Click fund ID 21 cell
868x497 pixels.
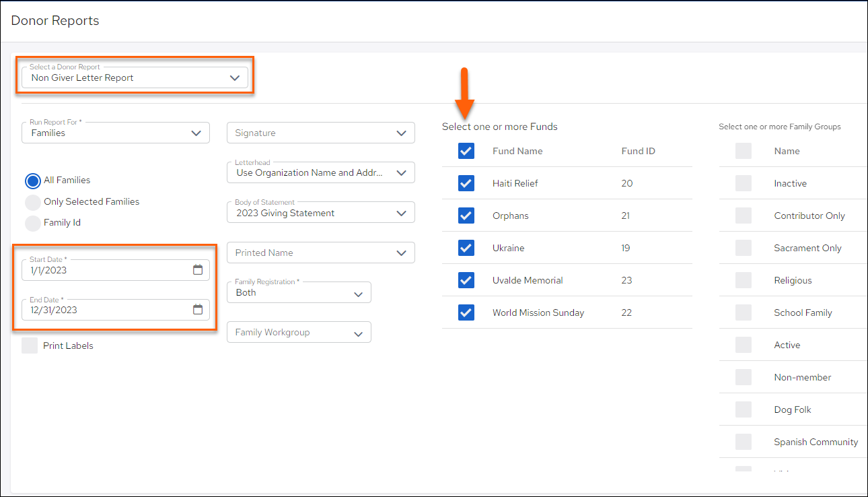pos(626,216)
